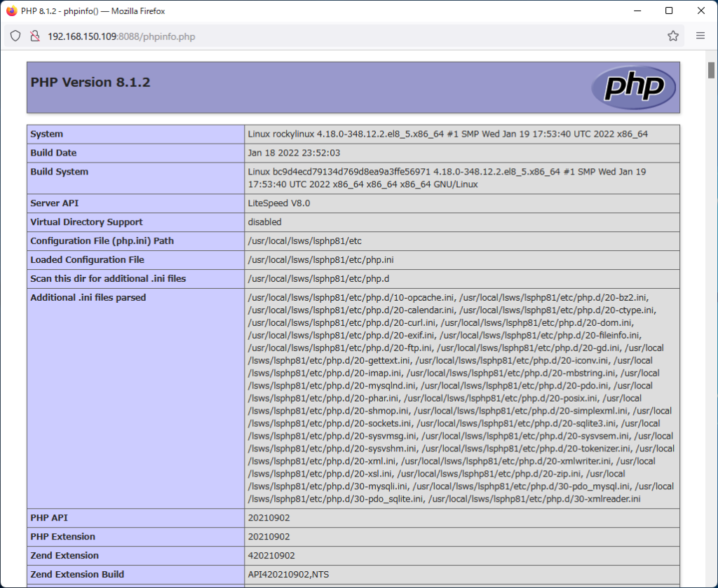Viewport: 718px width, 588px height.
Task: Click the PHP Version 8.1.2 heading
Action: click(x=90, y=82)
